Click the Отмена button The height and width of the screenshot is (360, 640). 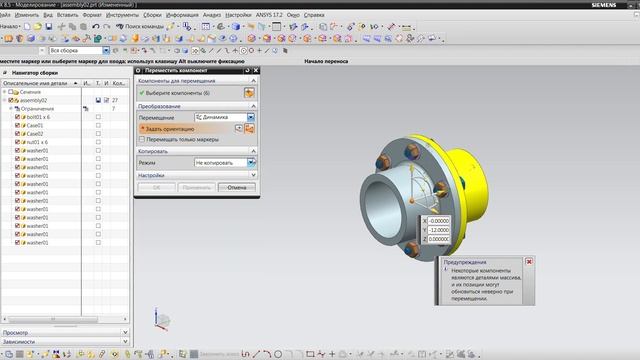(x=237, y=187)
